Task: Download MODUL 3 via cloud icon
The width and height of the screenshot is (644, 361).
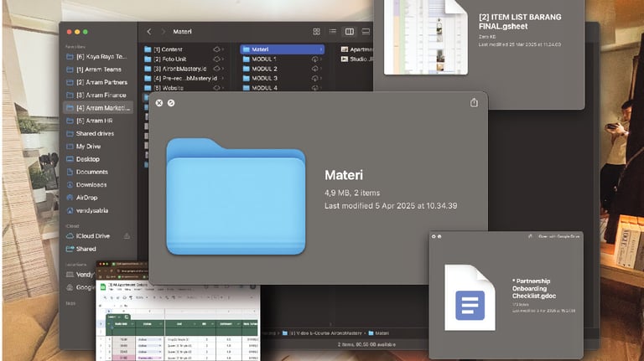Action: 314,78
